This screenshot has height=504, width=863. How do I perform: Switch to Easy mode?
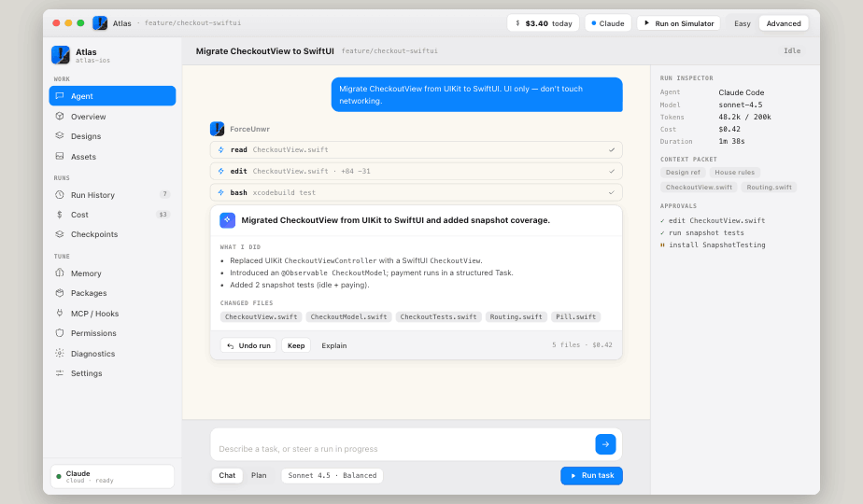coord(742,23)
